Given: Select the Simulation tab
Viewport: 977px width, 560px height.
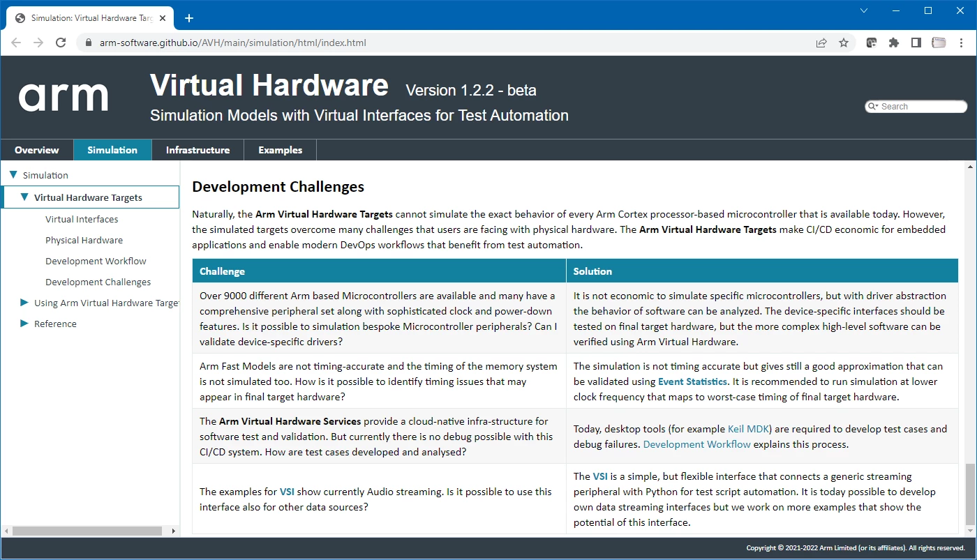Looking at the screenshot, I should click(x=112, y=150).
